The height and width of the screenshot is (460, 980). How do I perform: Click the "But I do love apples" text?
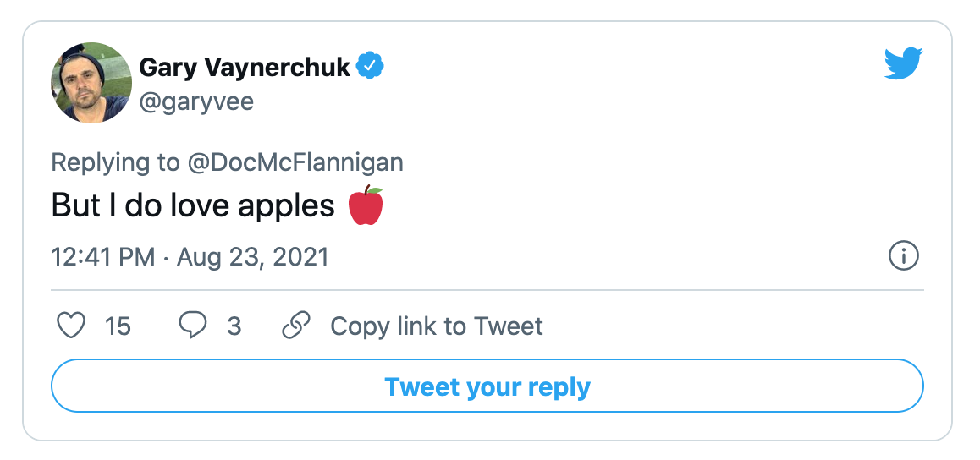(193, 206)
